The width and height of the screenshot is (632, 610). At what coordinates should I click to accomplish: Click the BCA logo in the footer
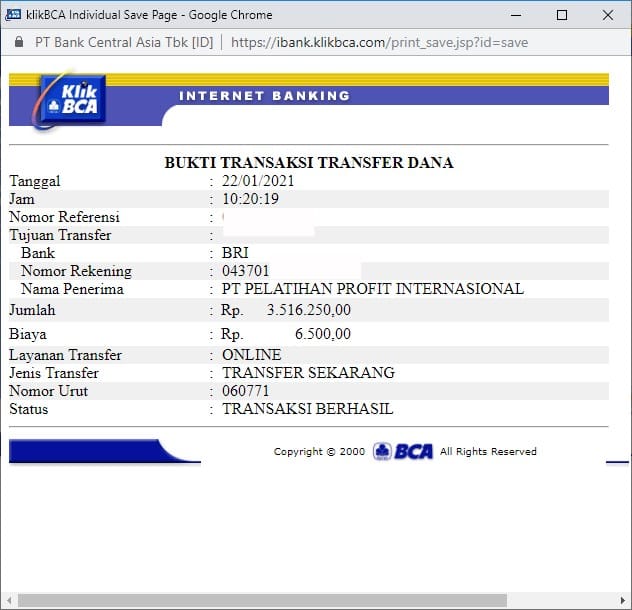coord(403,451)
